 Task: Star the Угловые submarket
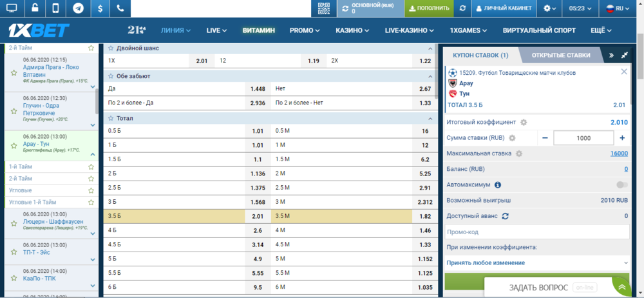[91, 190]
